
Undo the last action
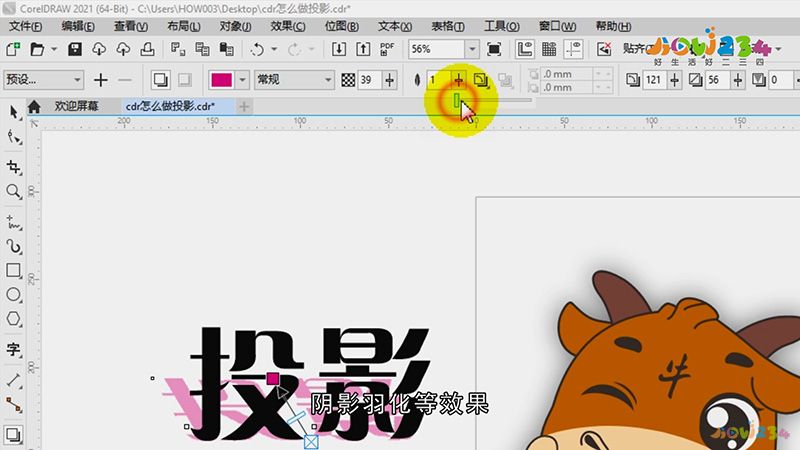257,49
